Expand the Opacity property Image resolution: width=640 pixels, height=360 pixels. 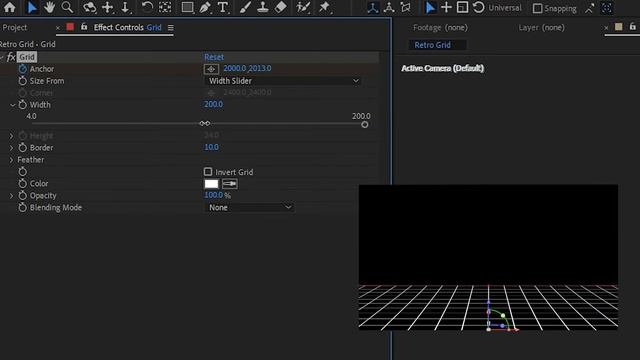[11, 196]
